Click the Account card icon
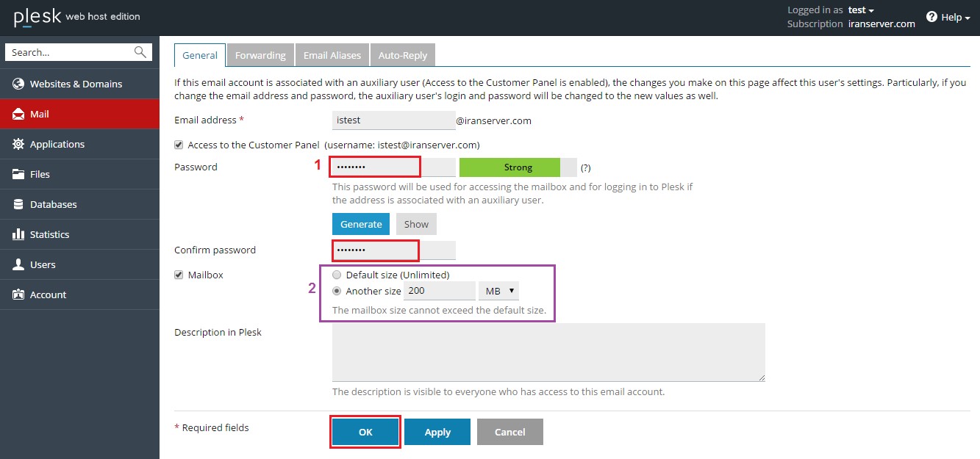980x459 pixels. click(x=18, y=294)
